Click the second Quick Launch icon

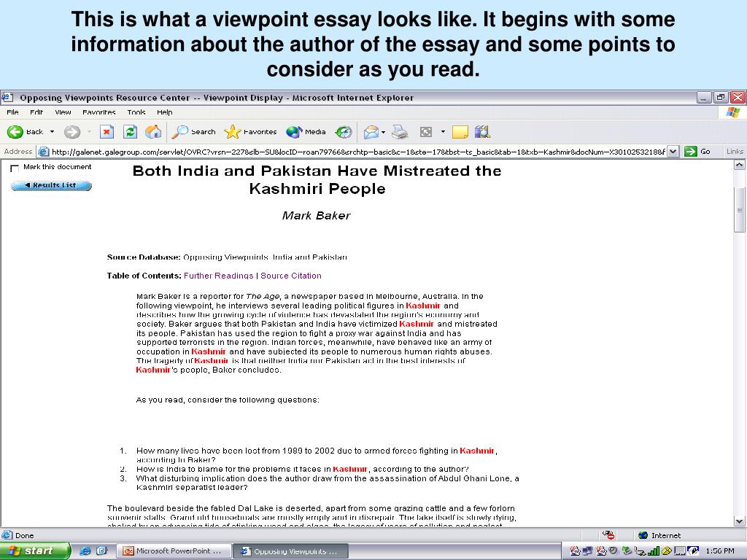pos(101,551)
